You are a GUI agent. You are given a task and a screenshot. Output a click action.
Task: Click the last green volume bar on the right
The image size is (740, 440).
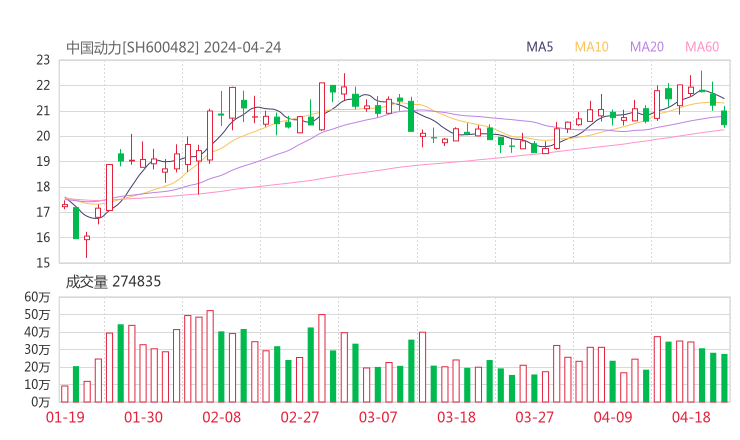click(724, 378)
